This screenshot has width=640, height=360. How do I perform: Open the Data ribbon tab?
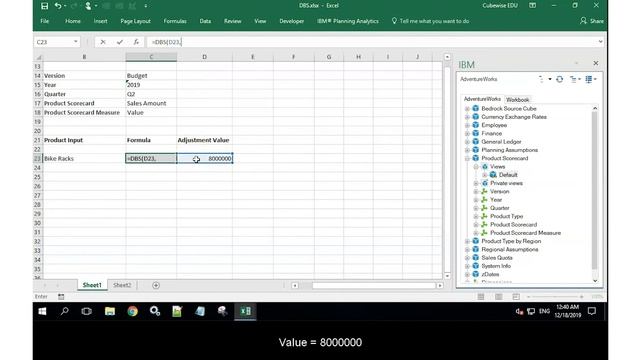pyautogui.click(x=205, y=21)
